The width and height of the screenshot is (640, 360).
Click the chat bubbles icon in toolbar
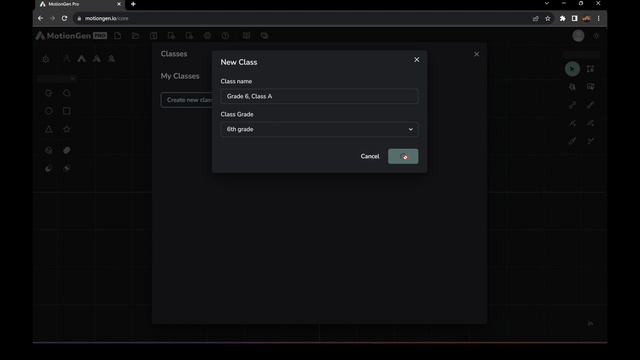[264, 36]
